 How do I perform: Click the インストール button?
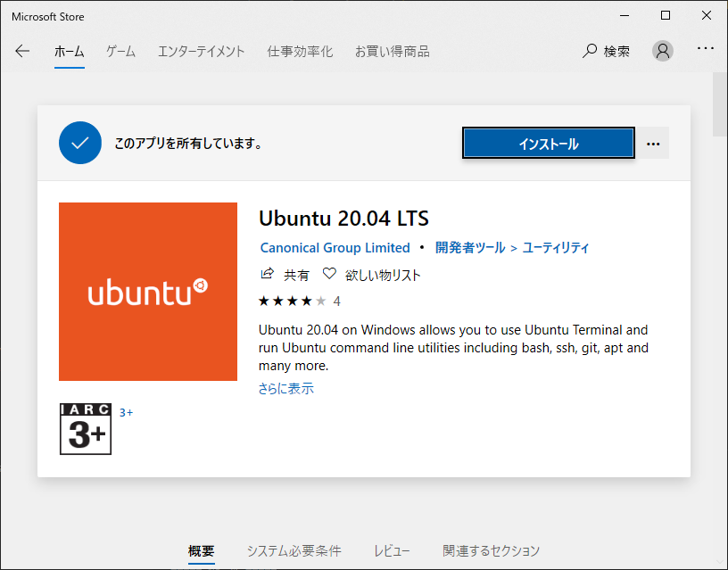549,144
